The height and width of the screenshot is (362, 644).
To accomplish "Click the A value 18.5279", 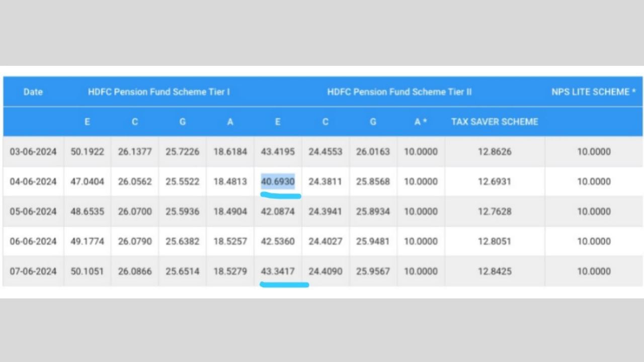I will (230, 271).
